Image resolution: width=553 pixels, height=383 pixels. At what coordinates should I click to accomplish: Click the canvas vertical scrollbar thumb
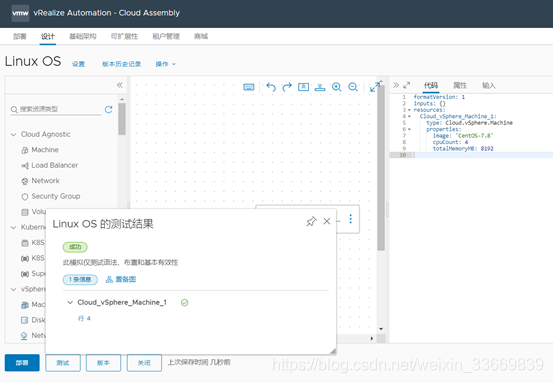tap(381, 168)
